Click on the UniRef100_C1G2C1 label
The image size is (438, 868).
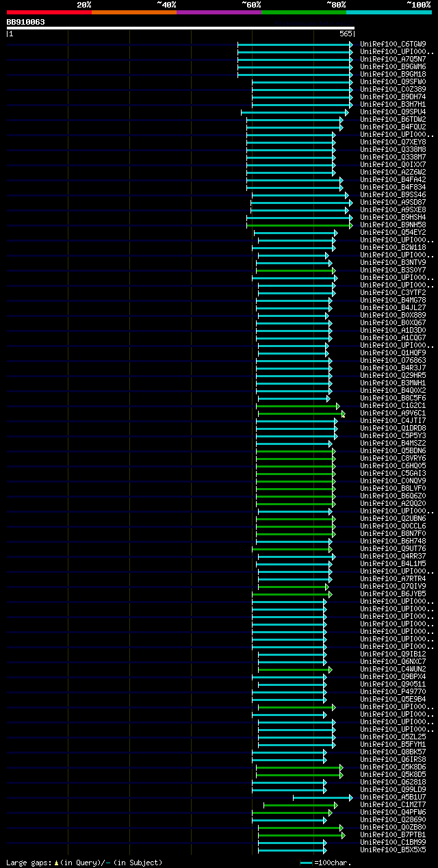393,405
